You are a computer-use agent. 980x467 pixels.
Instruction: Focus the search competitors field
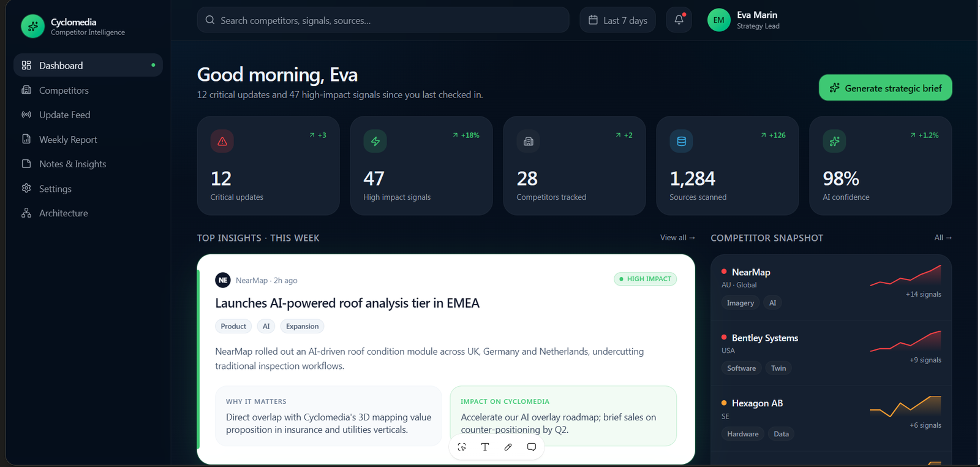(x=383, y=20)
